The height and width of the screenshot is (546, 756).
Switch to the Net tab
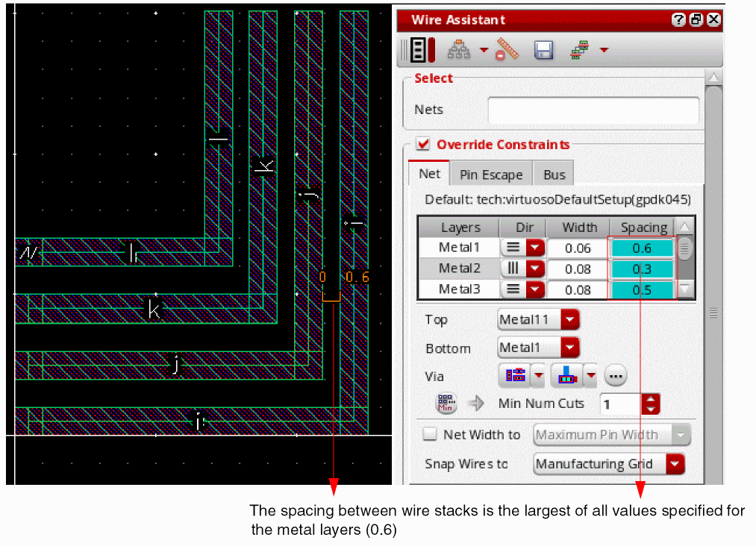point(429,174)
